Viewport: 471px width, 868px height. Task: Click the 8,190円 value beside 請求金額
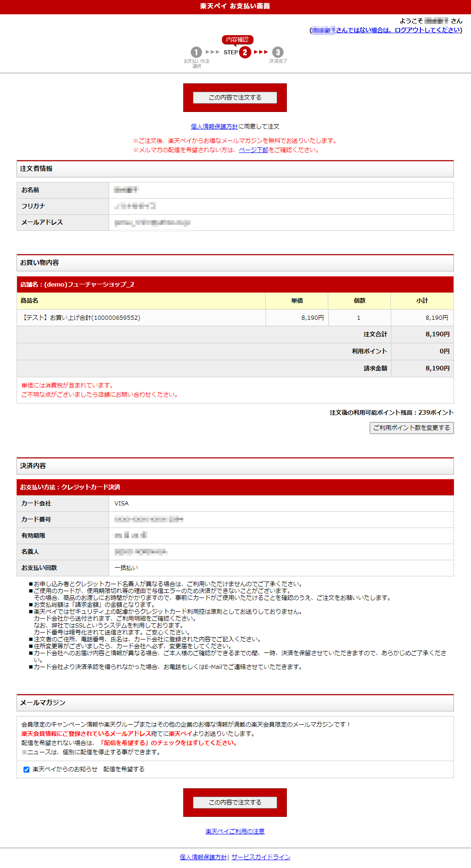coord(437,368)
